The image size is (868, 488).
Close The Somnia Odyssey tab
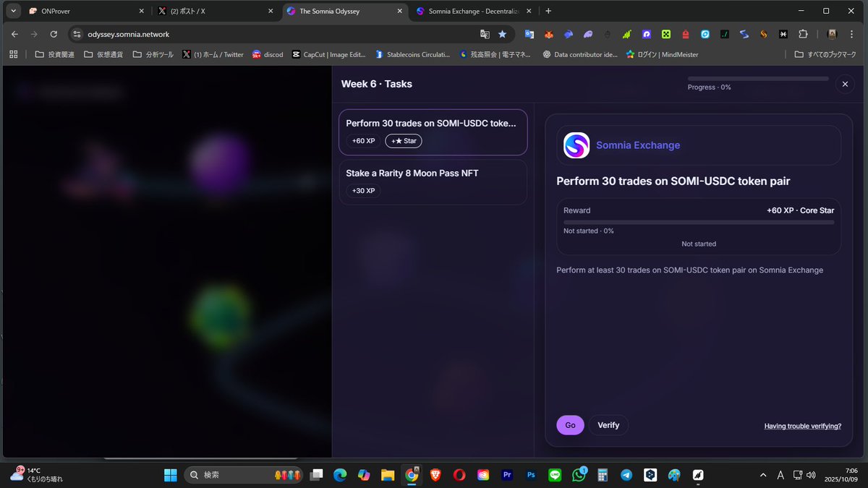pyautogui.click(x=400, y=11)
